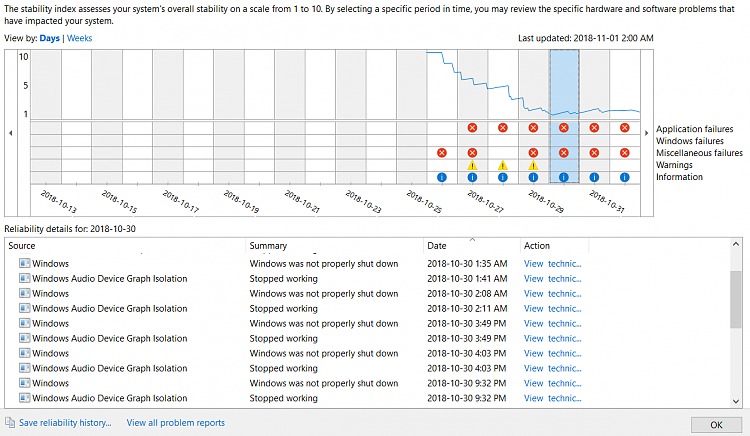The width and height of the screenshot is (750, 436).
Task: Click application failure icon in highlighted 2018-10-30 column
Action: (564, 128)
